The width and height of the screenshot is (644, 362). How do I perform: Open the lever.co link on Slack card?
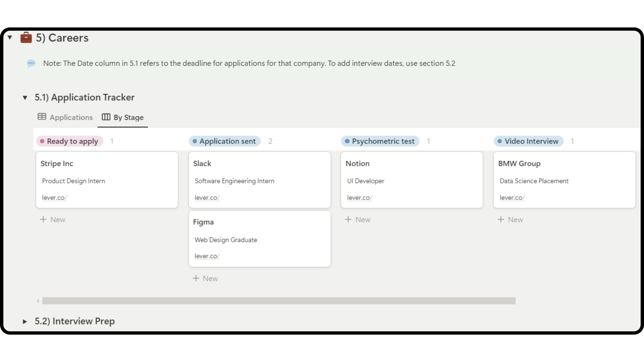(207, 198)
